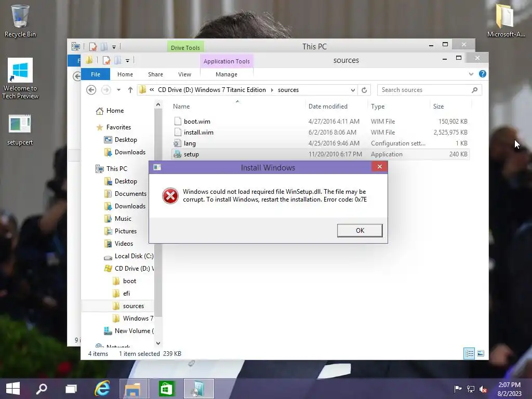532x399 pixels.
Task: Select the boot.wim file
Action: 320,122
